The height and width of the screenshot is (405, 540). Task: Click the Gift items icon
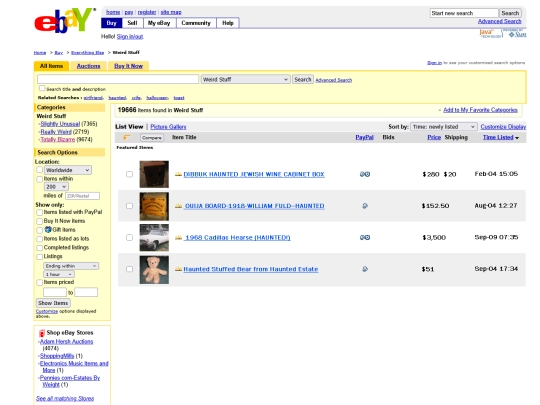coord(48,229)
